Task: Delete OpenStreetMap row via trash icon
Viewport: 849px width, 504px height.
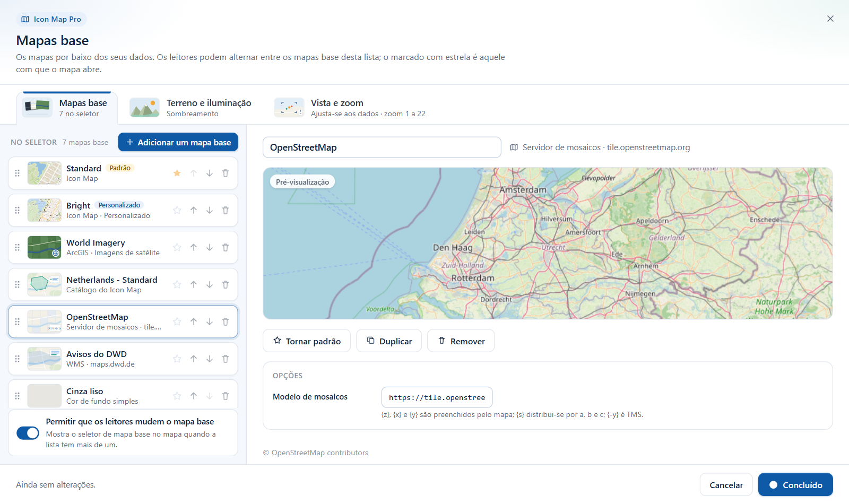Action: coord(226,322)
